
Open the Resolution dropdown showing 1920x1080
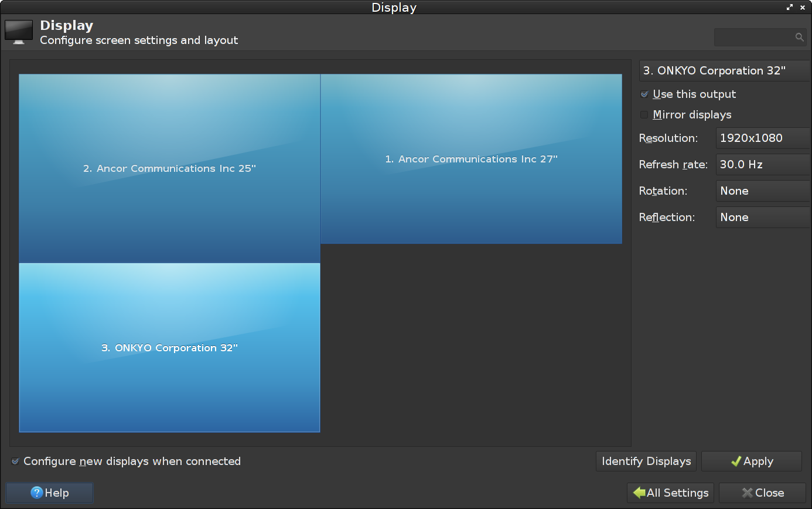(763, 138)
